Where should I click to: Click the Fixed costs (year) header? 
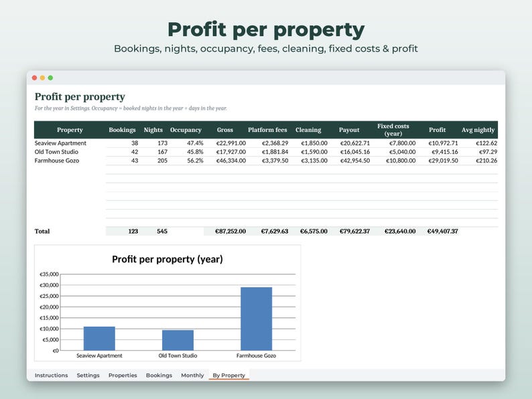tap(393, 130)
